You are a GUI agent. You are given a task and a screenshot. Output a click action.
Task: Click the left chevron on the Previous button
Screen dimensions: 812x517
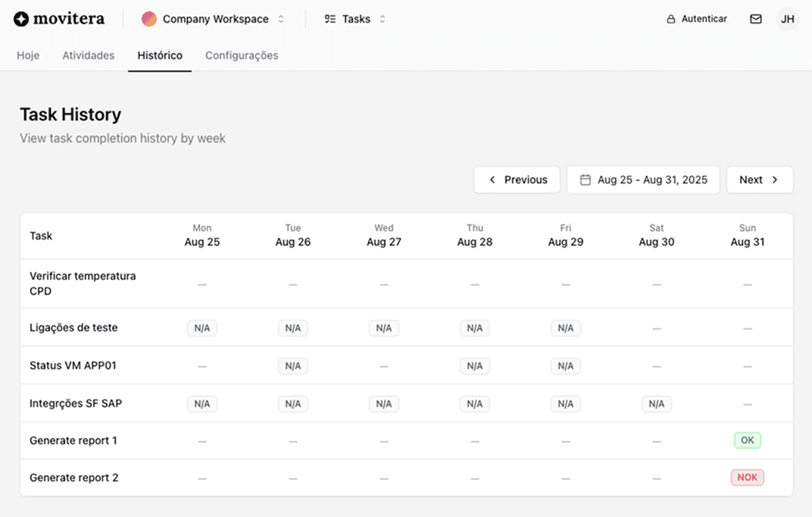494,180
